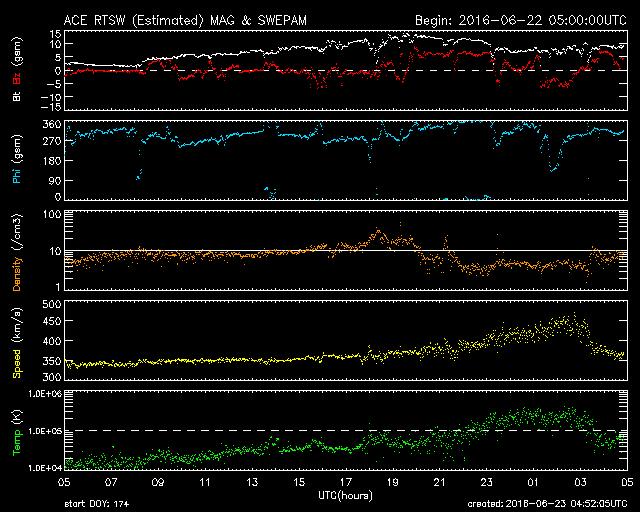Click the 'Begin: 2016-06-22 05:00:00UTC' text
Viewport: 640px width, 512px height.
(521, 20)
